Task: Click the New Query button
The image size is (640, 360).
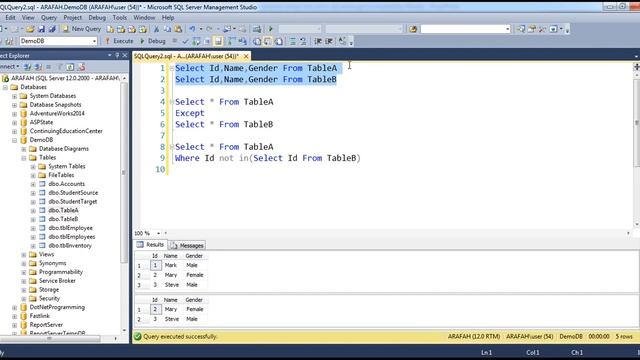Action: click(81, 29)
